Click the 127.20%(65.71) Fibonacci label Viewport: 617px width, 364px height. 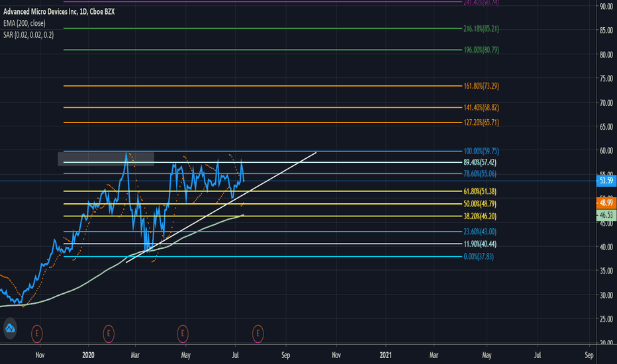tap(481, 122)
